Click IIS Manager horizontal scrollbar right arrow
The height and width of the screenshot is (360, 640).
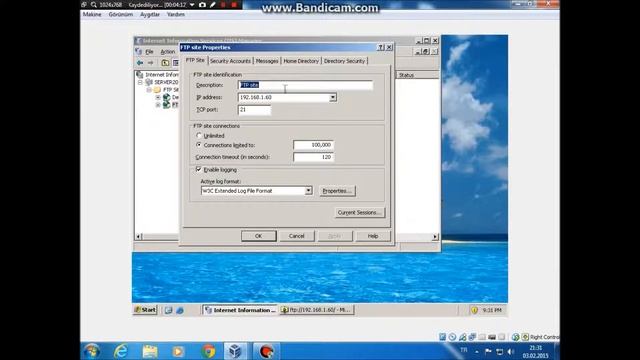click(x=435, y=237)
